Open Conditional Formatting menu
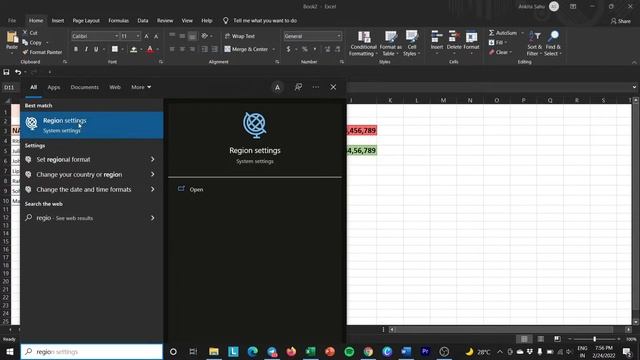The height and width of the screenshot is (360, 640). (363, 43)
